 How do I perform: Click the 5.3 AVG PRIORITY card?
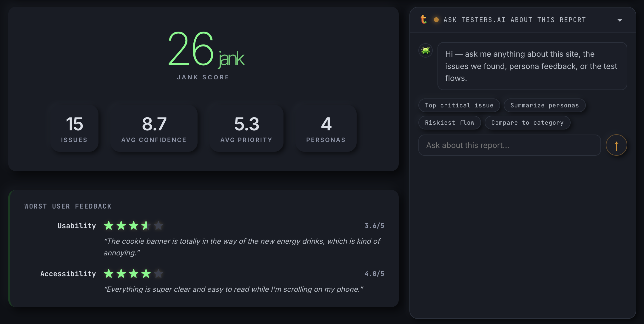[246, 129]
